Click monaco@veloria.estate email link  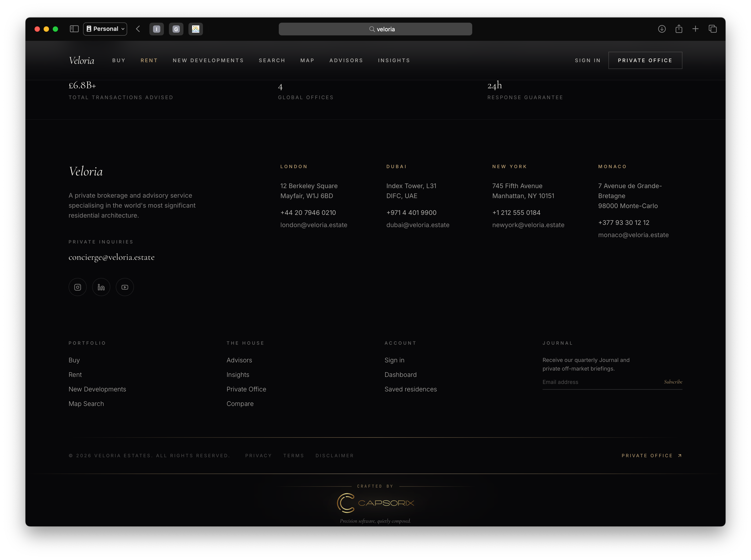pos(633,235)
